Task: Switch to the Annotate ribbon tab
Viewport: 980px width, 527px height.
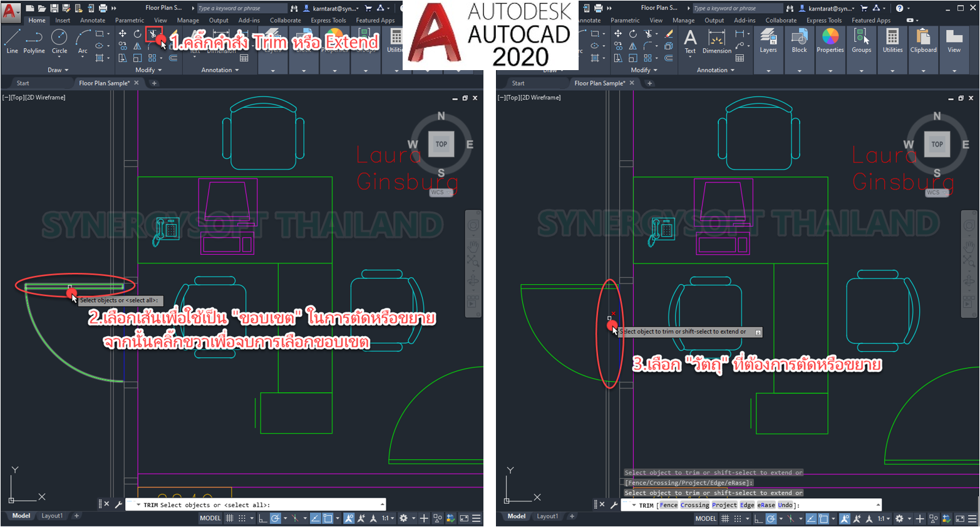Action: pos(93,19)
